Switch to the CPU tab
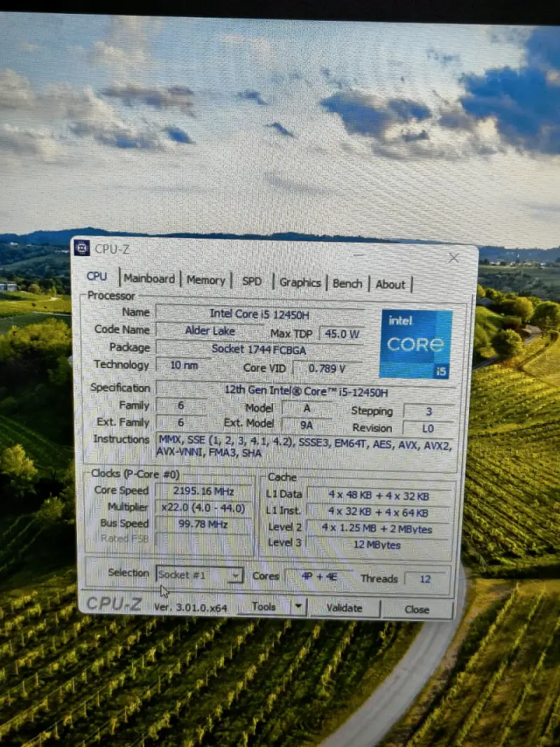 [x=97, y=277]
